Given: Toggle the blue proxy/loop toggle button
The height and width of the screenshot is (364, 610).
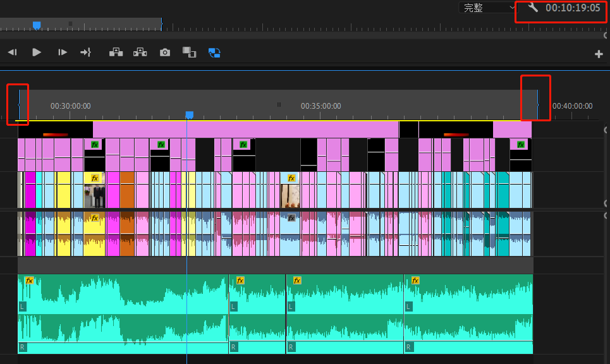Looking at the screenshot, I should [x=214, y=52].
